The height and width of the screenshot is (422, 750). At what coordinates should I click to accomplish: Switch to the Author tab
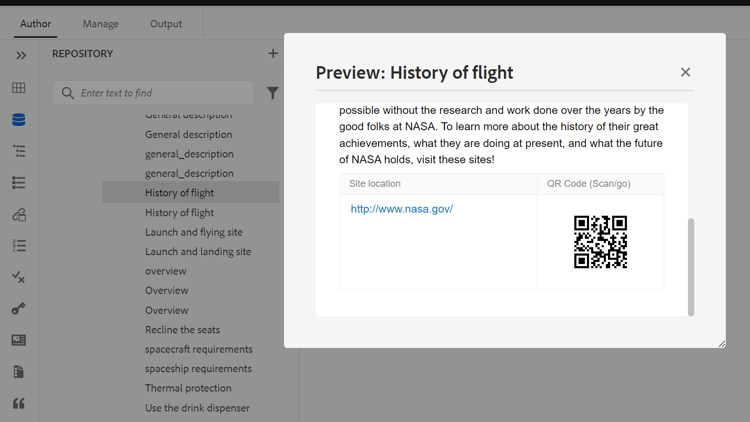pos(35,23)
